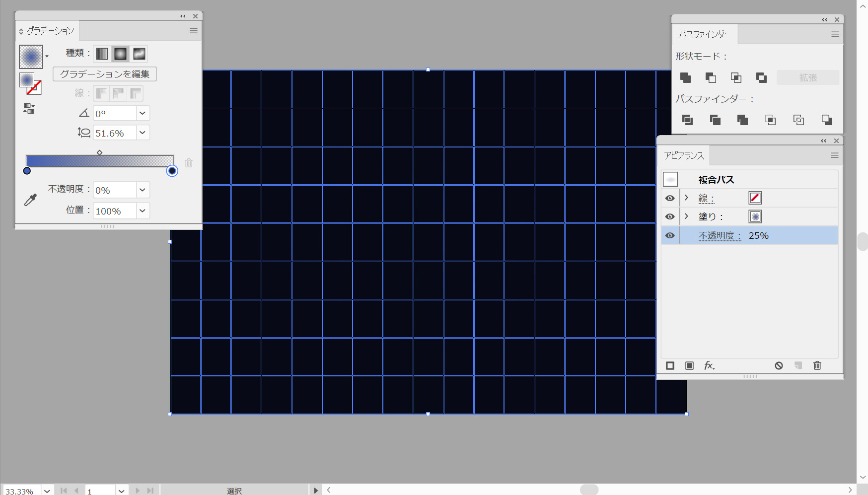This screenshot has width=868, height=495.
Task: Open the gradient angle dropdown
Action: click(143, 113)
